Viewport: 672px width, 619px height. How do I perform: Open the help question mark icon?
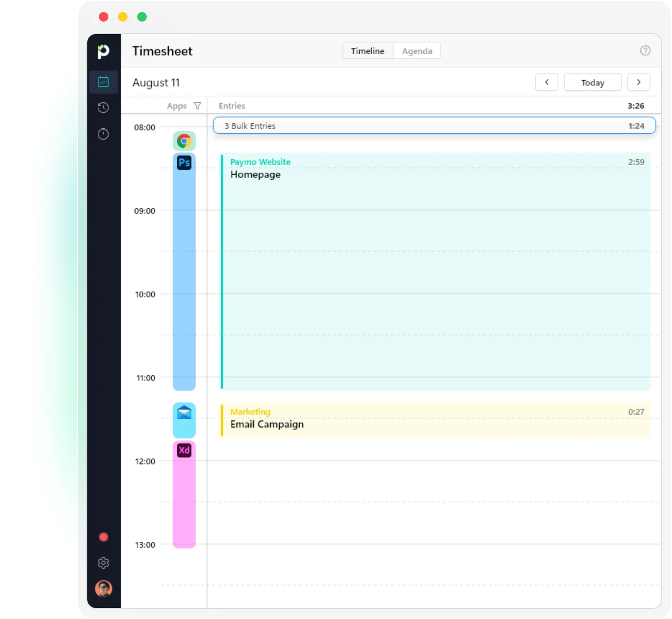point(645,50)
